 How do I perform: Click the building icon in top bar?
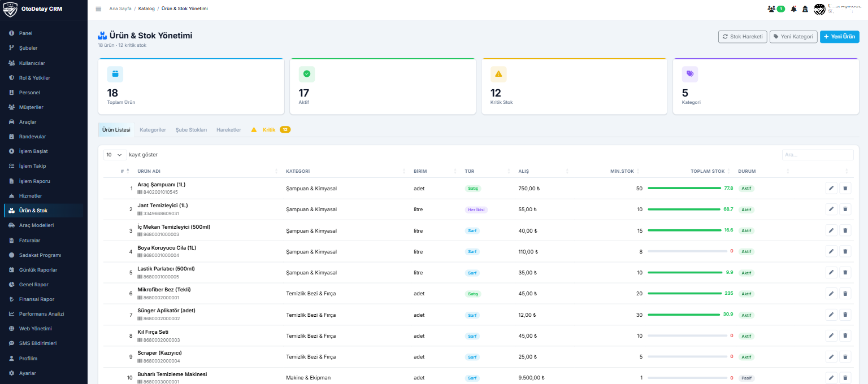click(805, 9)
